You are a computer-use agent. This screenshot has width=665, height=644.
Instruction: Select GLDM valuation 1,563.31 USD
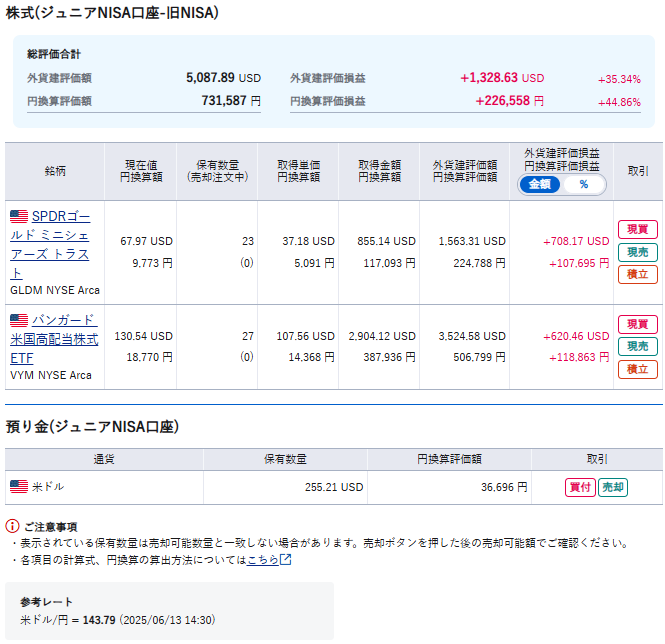472,241
